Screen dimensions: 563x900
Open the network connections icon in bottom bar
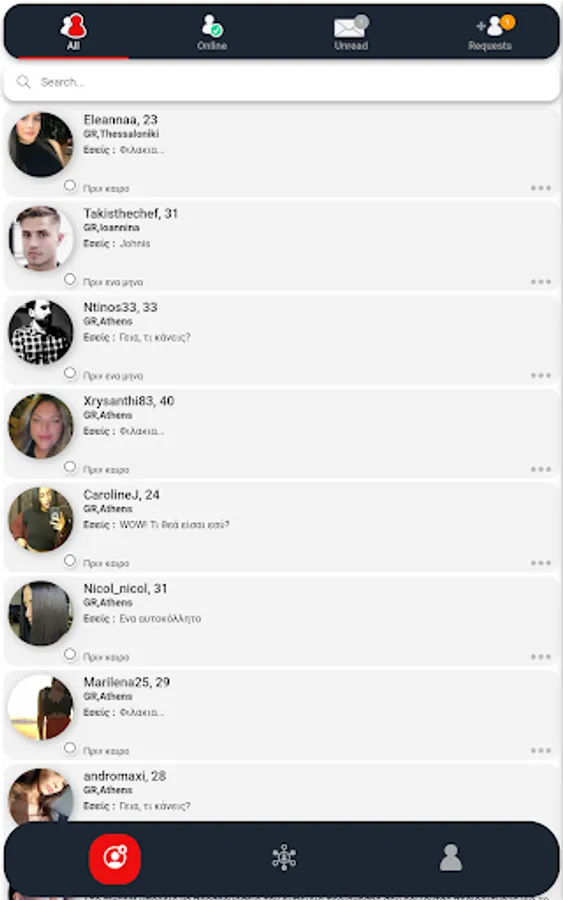tap(284, 858)
